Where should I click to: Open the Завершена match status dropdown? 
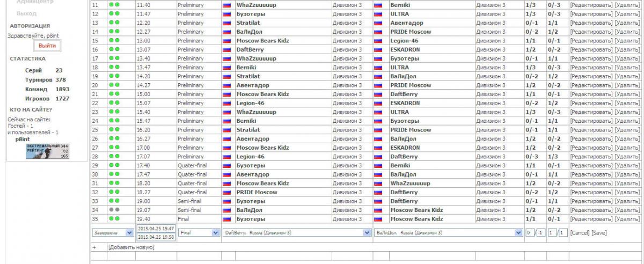point(113,233)
